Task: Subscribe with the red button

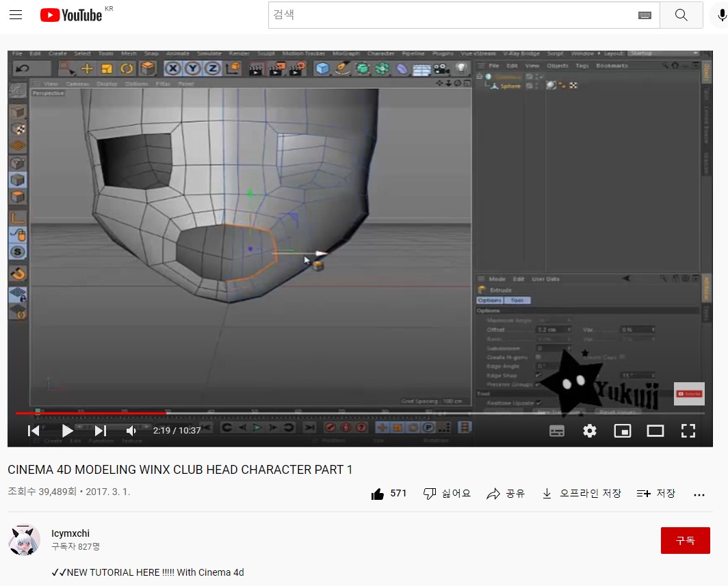Action: tap(685, 540)
